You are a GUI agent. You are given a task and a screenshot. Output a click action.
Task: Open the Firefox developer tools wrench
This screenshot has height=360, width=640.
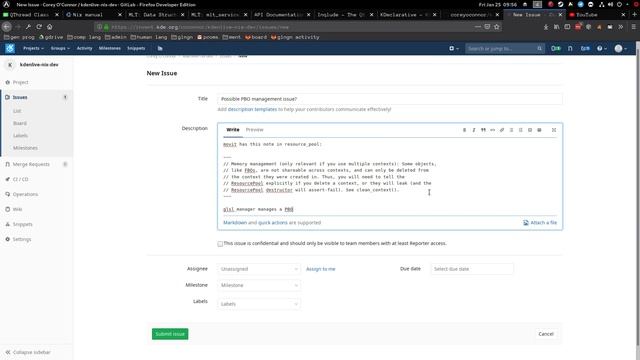click(28, 27)
